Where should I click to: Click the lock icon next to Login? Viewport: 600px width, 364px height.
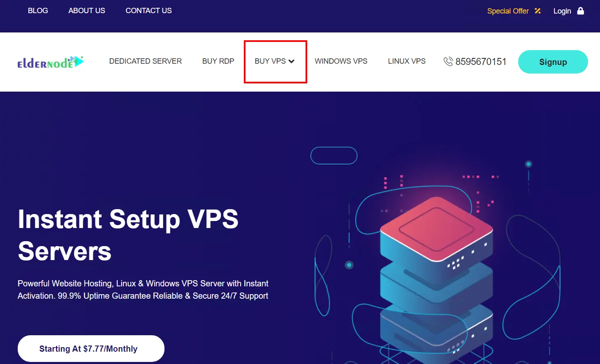[581, 11]
